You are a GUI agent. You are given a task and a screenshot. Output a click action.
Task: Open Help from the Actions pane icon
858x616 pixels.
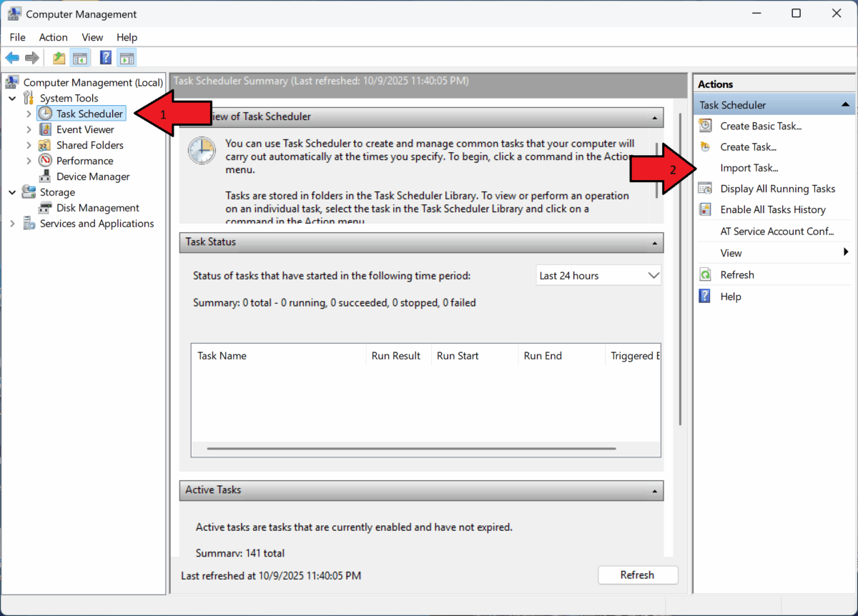704,296
